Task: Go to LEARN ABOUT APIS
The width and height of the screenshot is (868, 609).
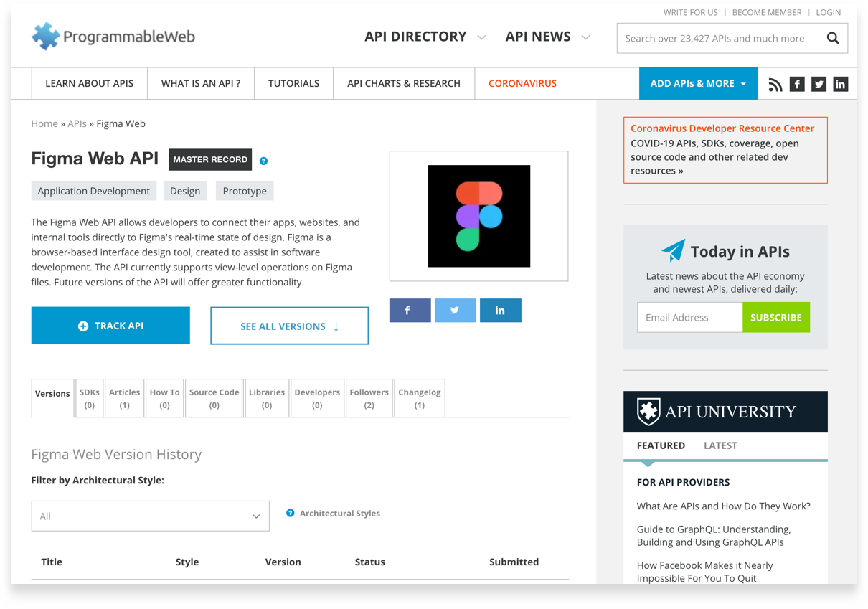Action: [90, 83]
